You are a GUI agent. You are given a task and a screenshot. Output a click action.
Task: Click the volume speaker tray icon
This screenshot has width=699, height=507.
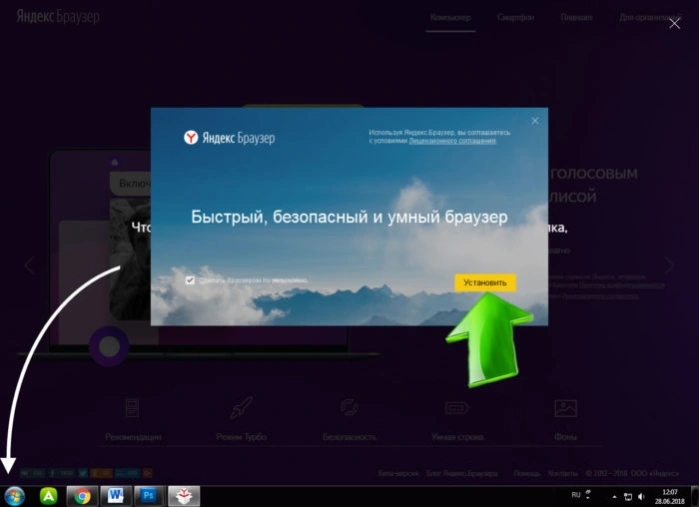click(x=641, y=496)
